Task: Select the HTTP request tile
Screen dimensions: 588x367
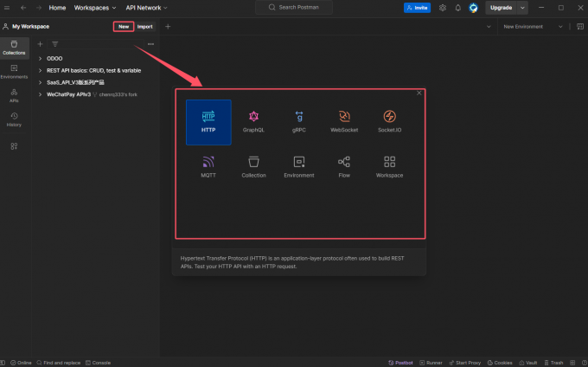Action: (208, 122)
